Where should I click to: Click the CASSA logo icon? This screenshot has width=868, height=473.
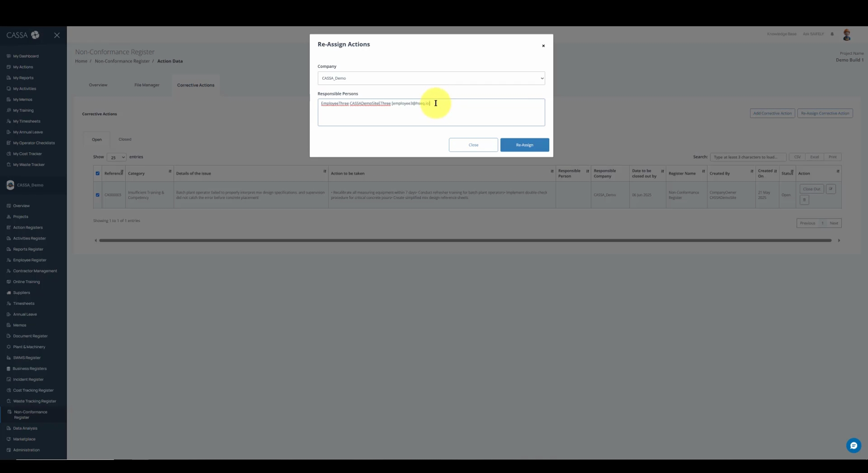(35, 35)
